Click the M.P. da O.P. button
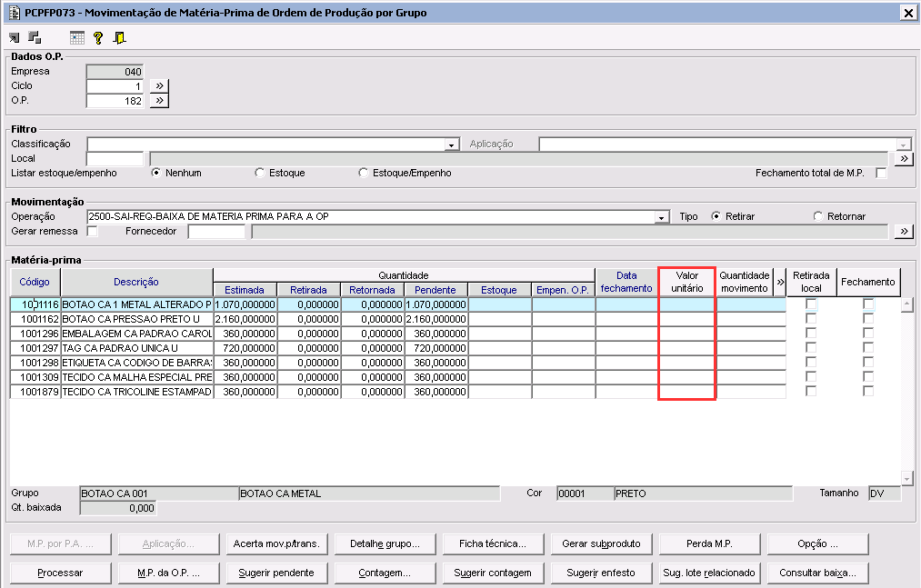 [x=168, y=573]
